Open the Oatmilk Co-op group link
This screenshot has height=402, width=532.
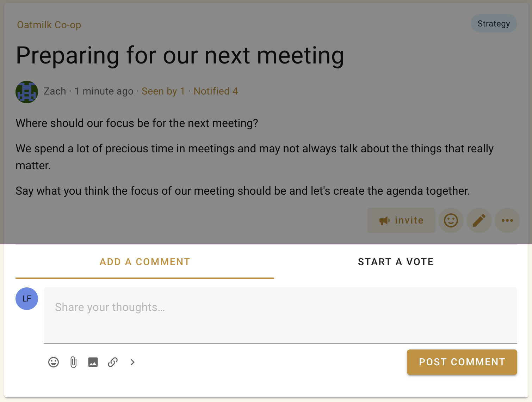[x=49, y=25]
